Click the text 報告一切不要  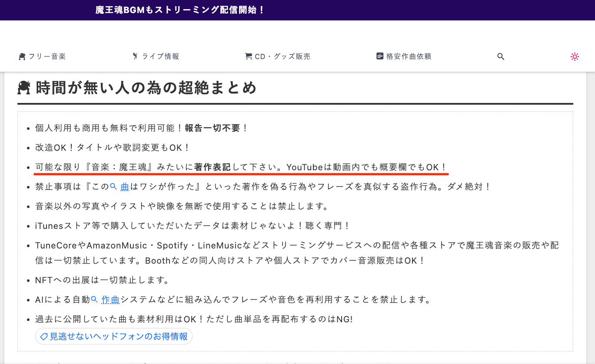point(213,128)
